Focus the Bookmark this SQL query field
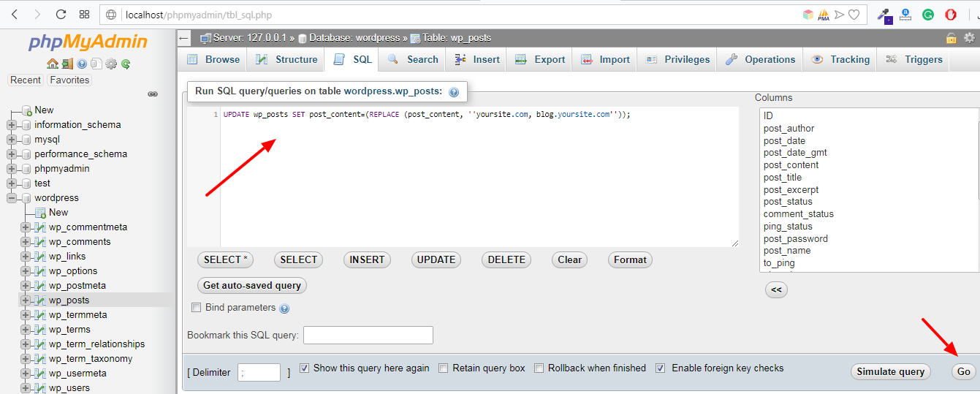This screenshot has width=980, height=394. click(368, 336)
